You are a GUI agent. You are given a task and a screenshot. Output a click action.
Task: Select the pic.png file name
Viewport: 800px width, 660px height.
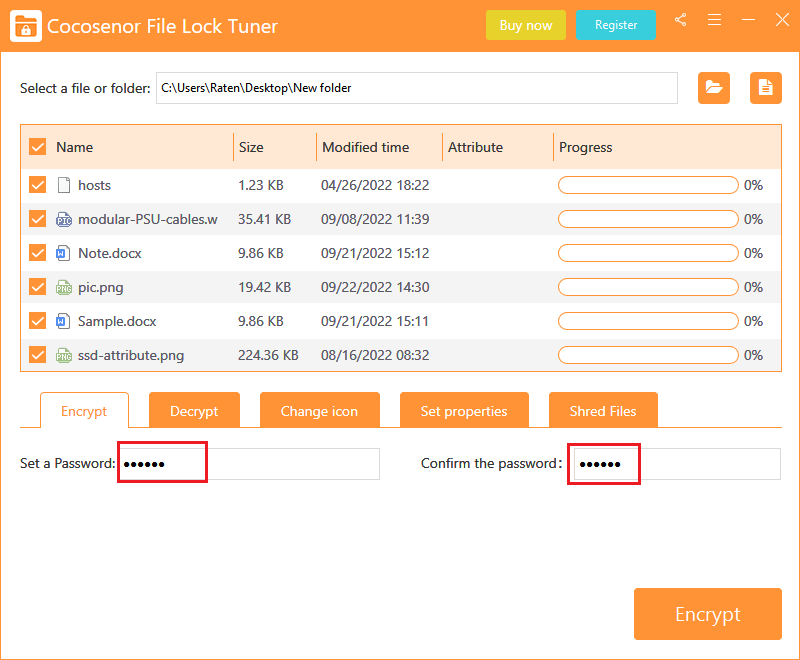pos(101,287)
